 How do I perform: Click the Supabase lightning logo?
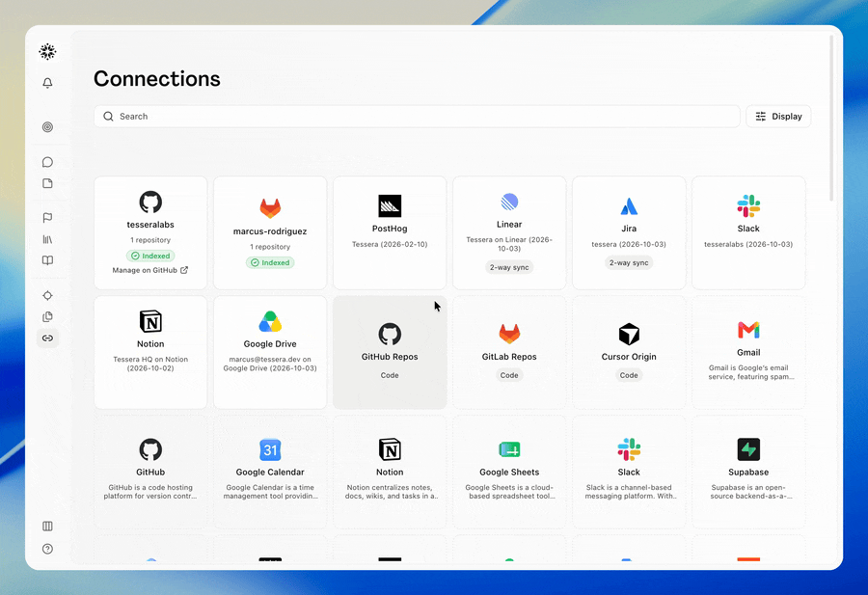[x=748, y=449]
